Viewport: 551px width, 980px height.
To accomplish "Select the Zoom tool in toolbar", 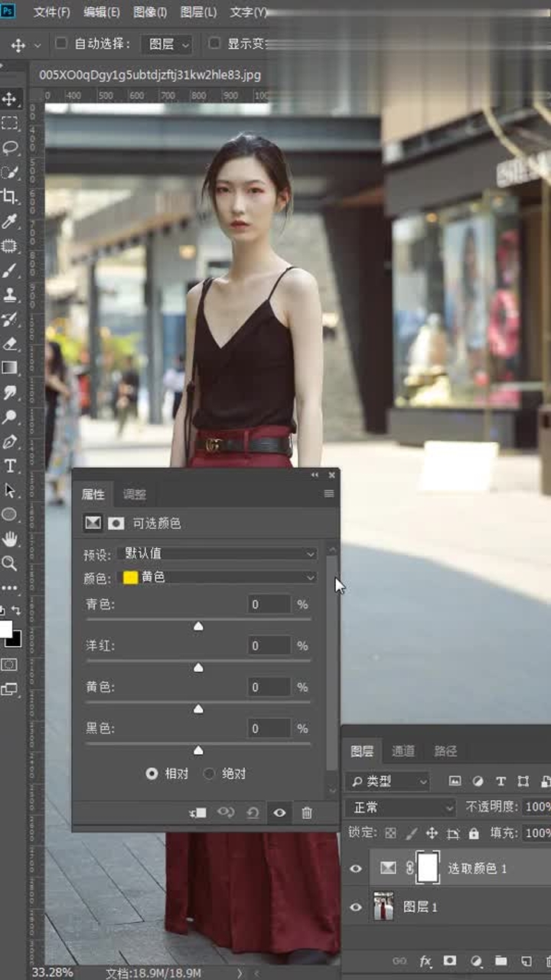I will click(x=10, y=563).
